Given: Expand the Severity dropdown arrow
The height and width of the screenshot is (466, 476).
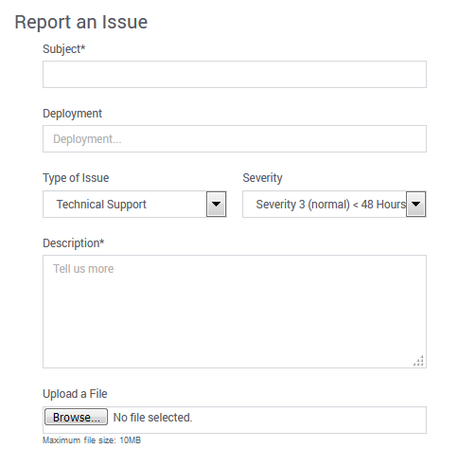Looking at the screenshot, I should 415,204.
